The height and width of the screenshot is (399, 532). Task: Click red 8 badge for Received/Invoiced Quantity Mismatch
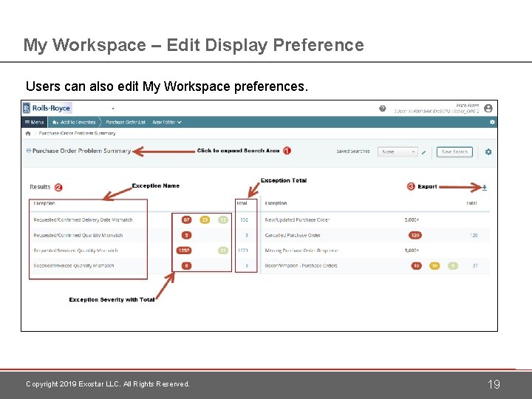186,266
